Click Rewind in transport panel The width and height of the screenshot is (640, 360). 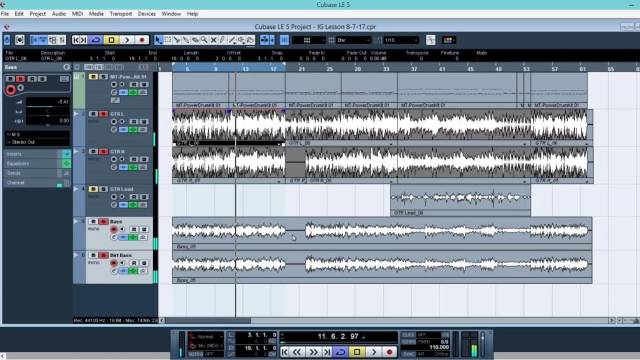(297, 352)
